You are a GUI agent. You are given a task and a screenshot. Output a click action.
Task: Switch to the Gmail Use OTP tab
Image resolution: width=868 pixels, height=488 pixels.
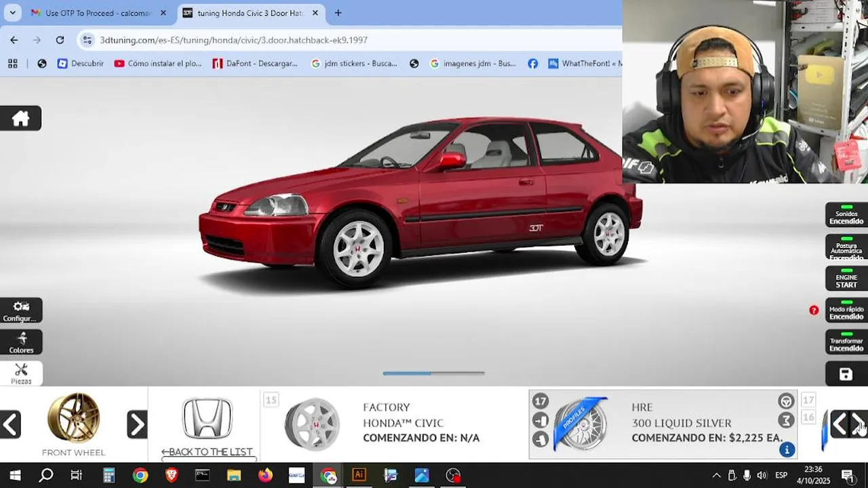[97, 13]
